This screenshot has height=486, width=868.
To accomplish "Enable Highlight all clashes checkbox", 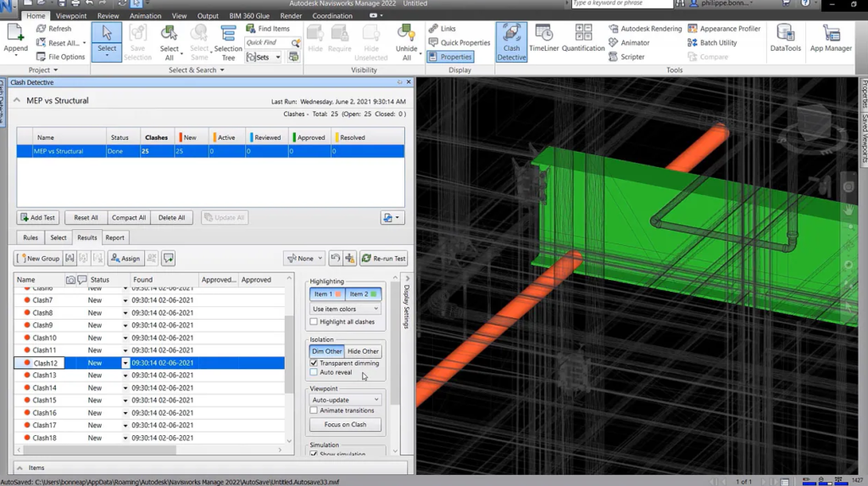I will (314, 322).
